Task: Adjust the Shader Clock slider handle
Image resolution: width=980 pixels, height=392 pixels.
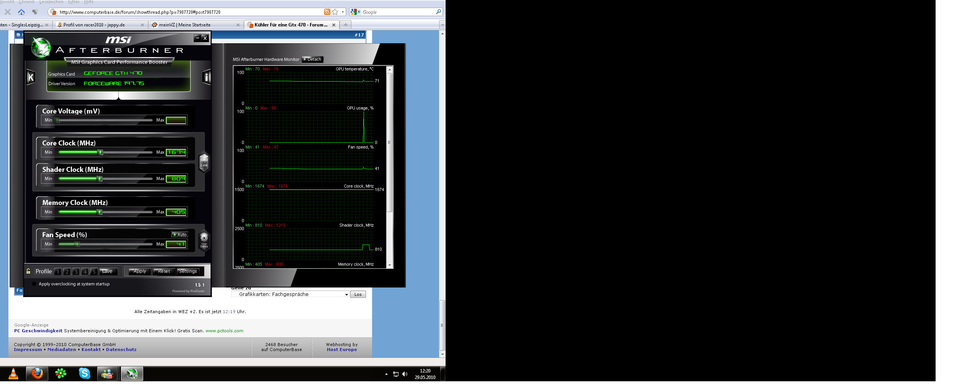Action: [100, 179]
